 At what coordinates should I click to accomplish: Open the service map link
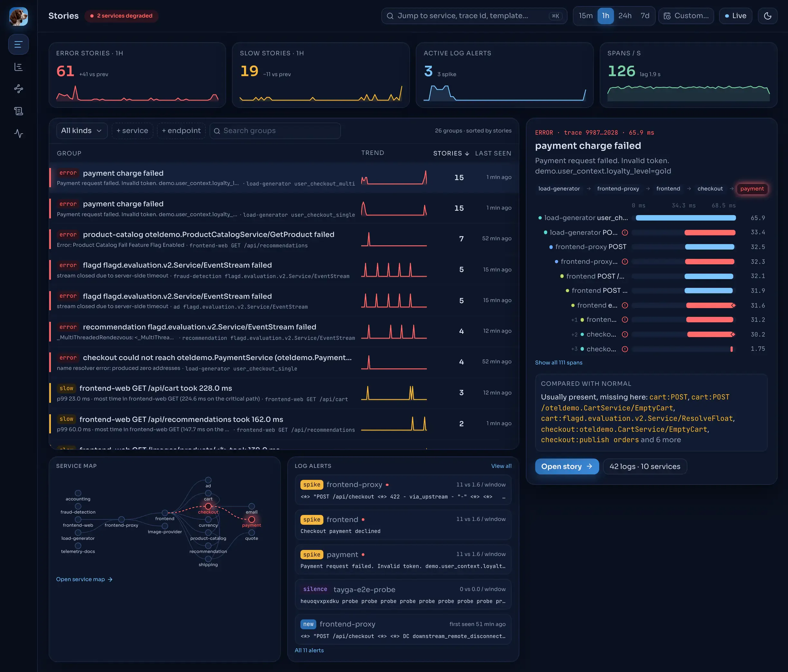pos(84,580)
